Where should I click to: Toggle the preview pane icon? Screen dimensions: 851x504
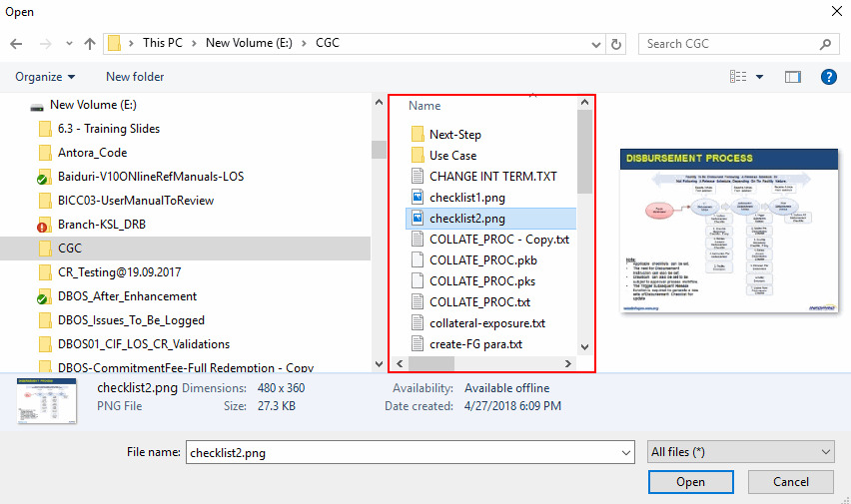pos(793,77)
